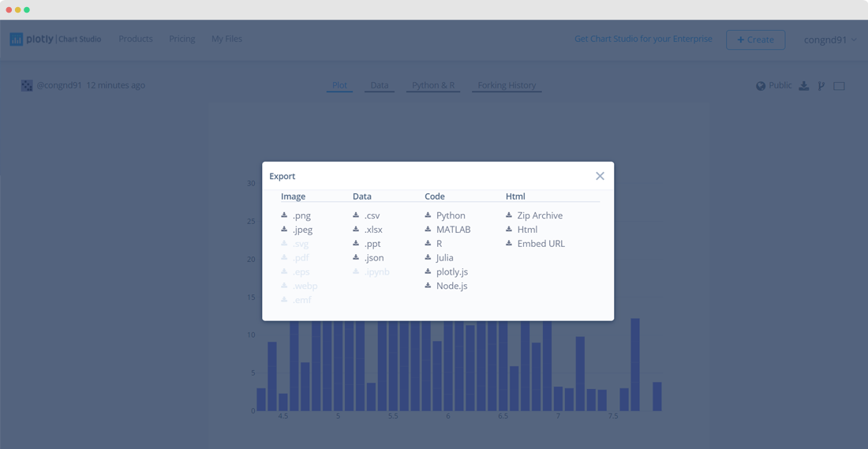Switch to the Python & R tab
The width and height of the screenshot is (868, 449).
tap(433, 85)
